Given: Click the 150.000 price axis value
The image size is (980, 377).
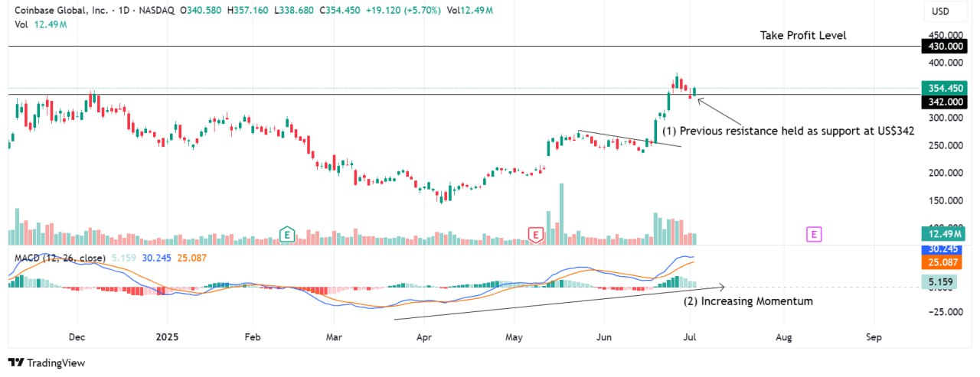Looking at the screenshot, I should pyautogui.click(x=946, y=200).
